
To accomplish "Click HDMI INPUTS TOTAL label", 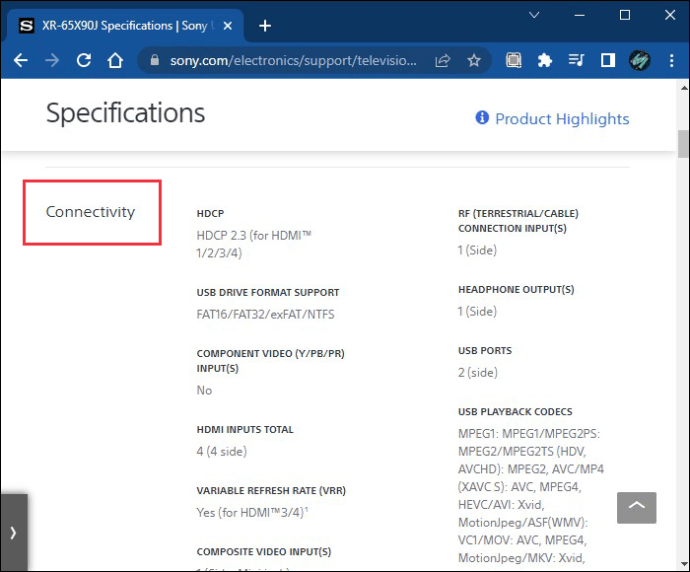I will click(245, 429).
